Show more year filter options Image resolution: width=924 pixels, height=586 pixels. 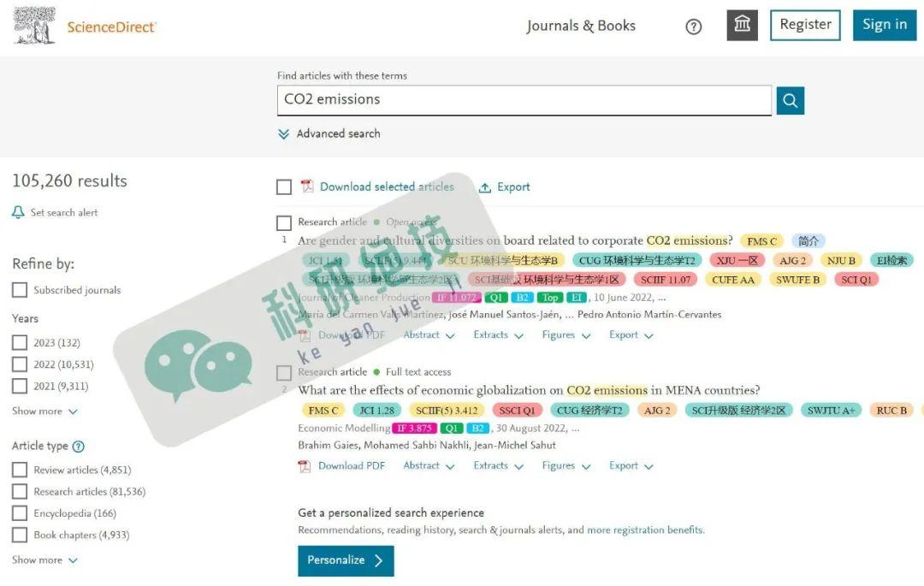pyautogui.click(x=44, y=411)
